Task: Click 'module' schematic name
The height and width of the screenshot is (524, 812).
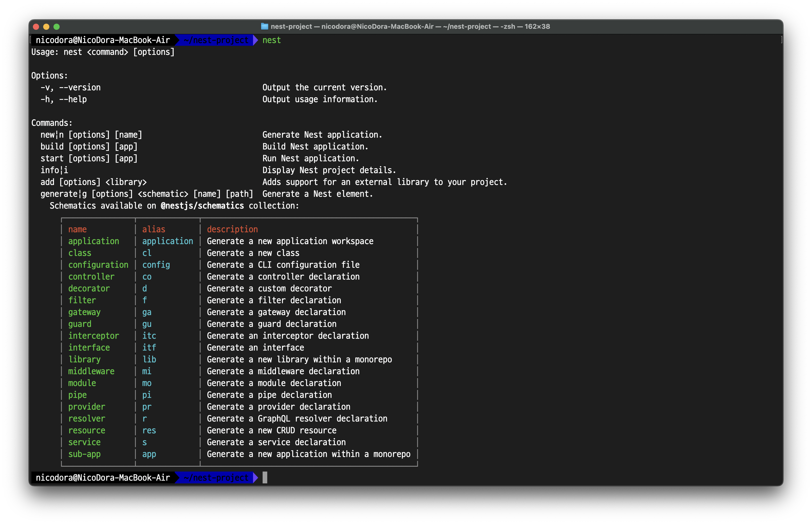Action: [x=82, y=383]
